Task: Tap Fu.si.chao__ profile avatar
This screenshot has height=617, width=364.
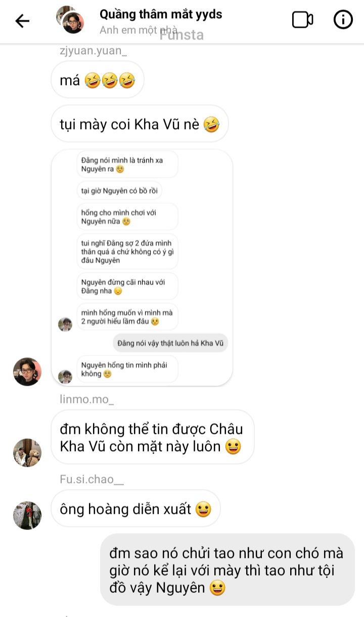Action: (27, 515)
